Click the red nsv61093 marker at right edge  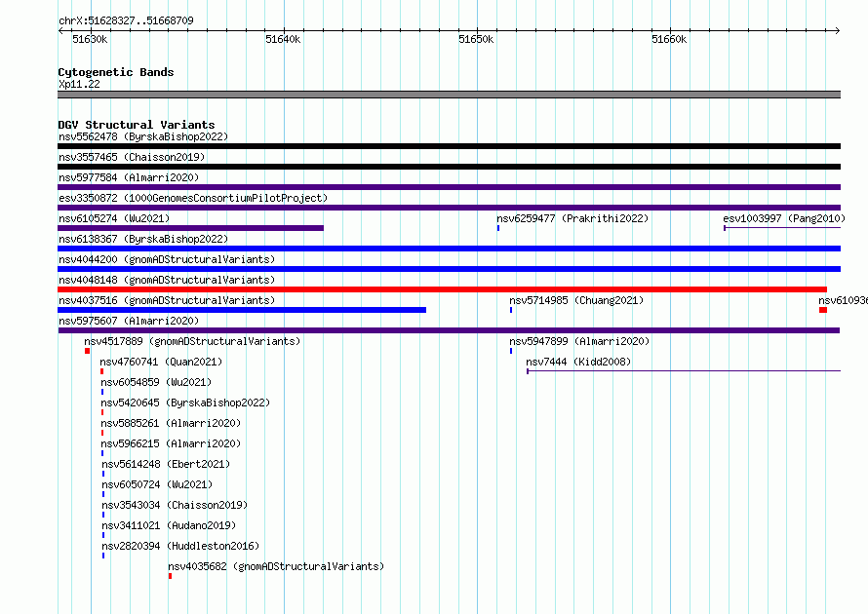coord(823,310)
